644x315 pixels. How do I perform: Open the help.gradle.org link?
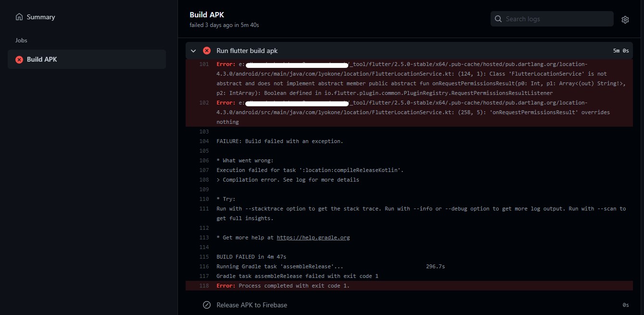click(x=313, y=237)
